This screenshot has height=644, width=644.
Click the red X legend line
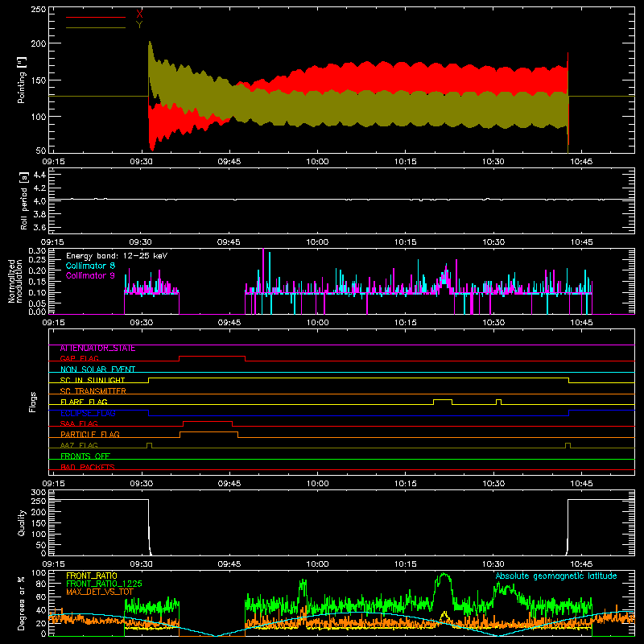[x=95, y=17]
